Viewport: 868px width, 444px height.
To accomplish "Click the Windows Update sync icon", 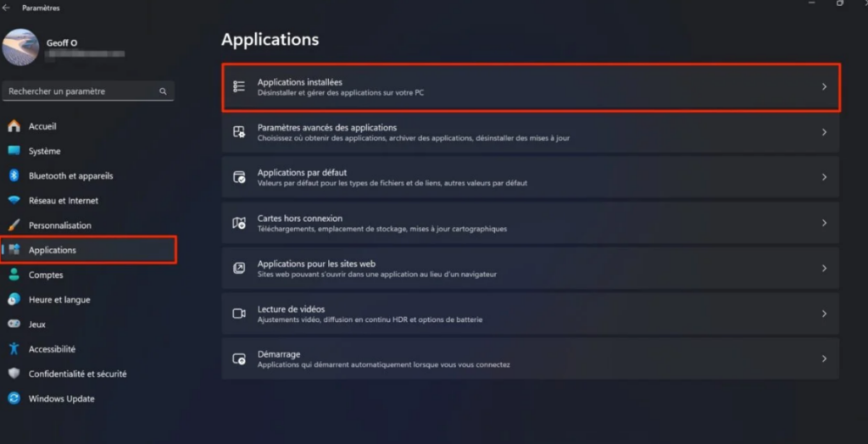I will tap(14, 398).
